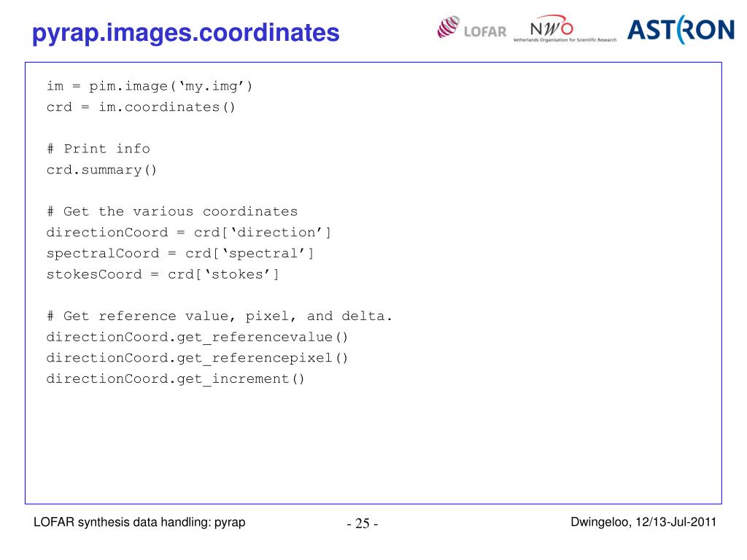
Task: Click the stokesCoord = crd['stokes'] line
Action: coord(163,274)
